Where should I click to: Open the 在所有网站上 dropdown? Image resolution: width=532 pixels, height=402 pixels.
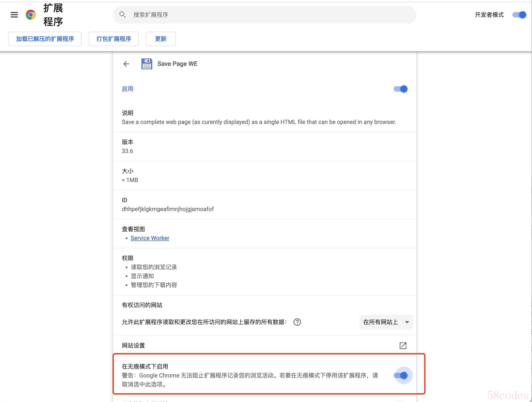click(x=386, y=322)
